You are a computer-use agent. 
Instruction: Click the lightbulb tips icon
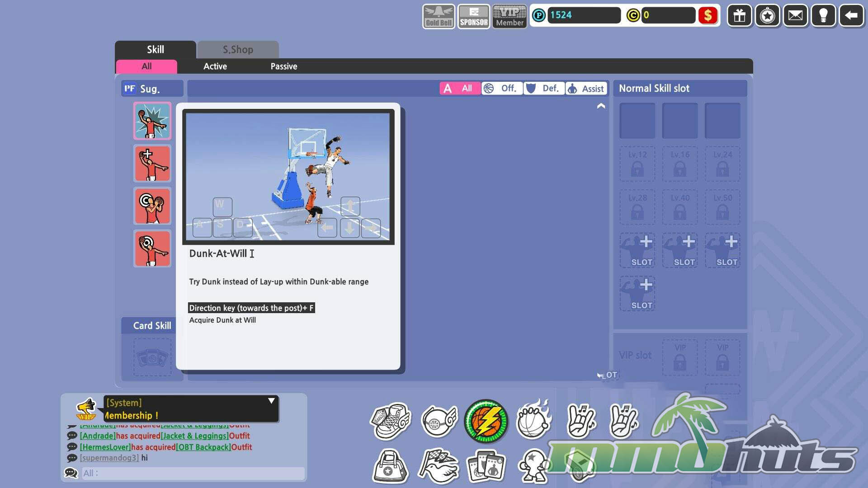[x=823, y=16]
